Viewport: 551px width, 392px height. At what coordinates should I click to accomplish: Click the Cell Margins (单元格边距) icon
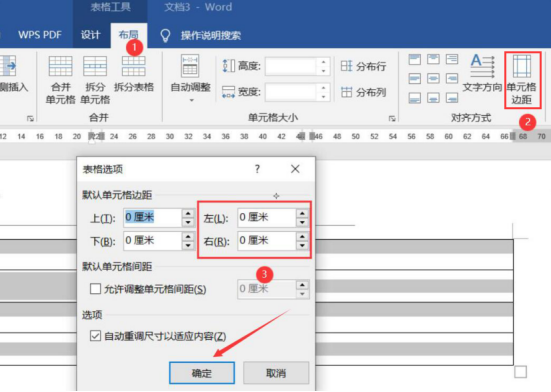click(x=522, y=66)
